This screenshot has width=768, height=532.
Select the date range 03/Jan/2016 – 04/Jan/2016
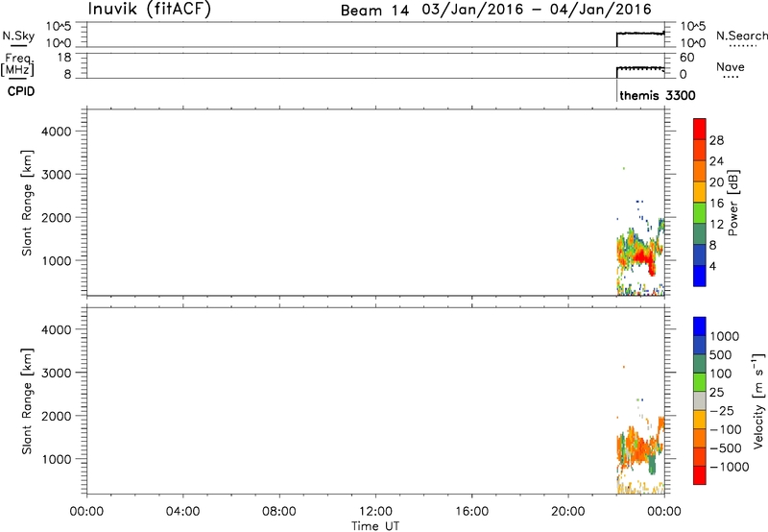point(537,10)
